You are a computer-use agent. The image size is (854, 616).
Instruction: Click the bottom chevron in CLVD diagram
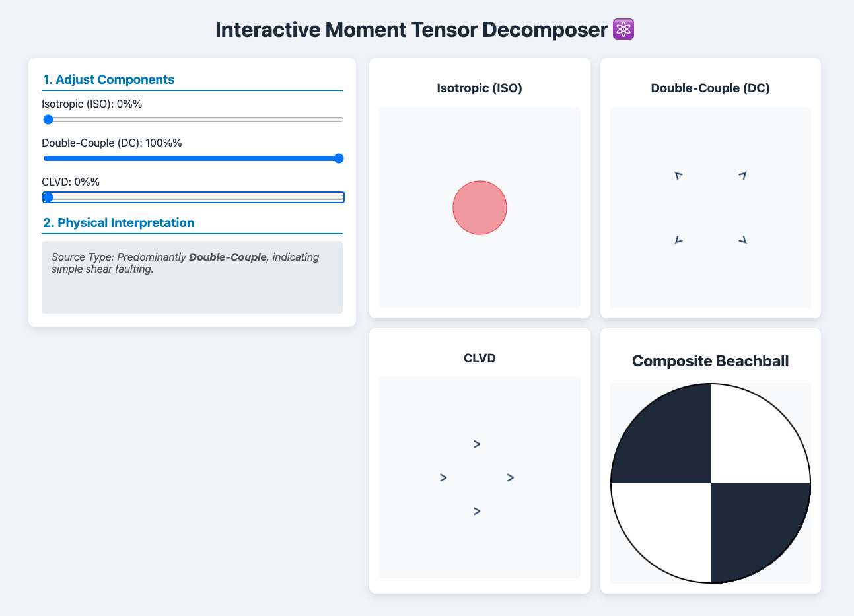point(477,511)
